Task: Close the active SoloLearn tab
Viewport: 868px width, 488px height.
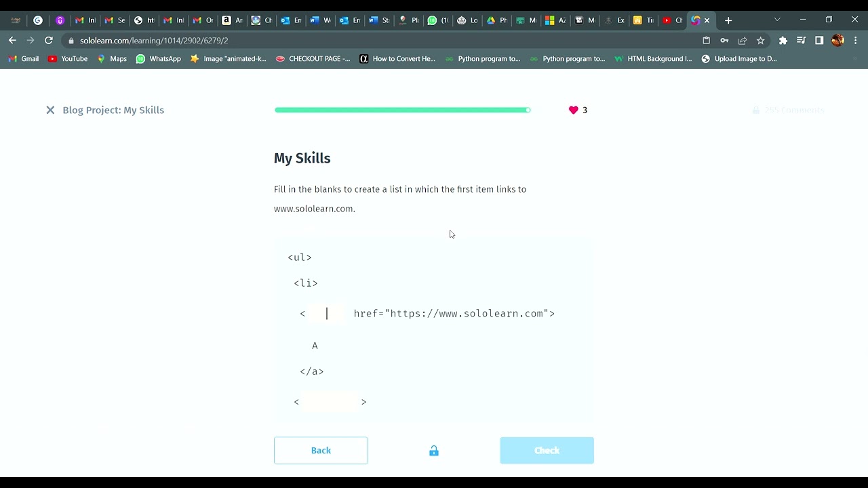Action: coord(707,20)
